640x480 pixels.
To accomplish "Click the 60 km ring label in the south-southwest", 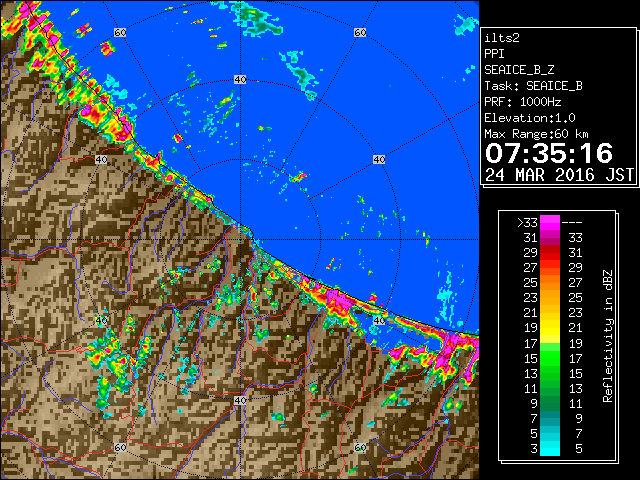I will (x=120, y=448).
